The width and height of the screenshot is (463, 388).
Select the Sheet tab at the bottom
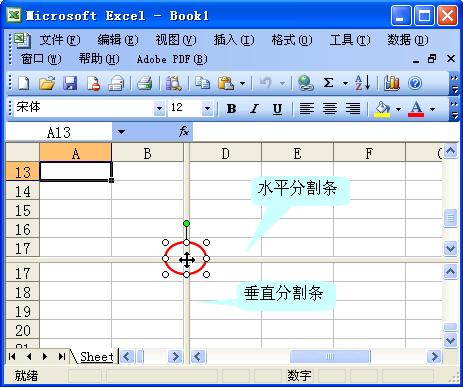pyautogui.click(x=97, y=357)
